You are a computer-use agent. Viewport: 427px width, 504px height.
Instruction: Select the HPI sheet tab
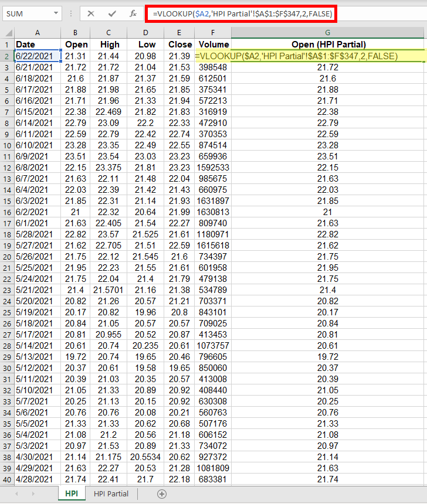[x=72, y=494]
